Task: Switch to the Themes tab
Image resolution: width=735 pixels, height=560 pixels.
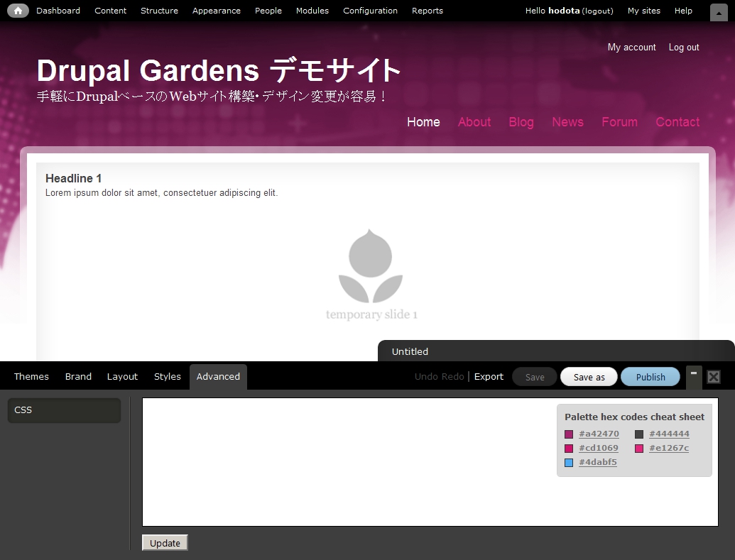Action: coord(31,377)
